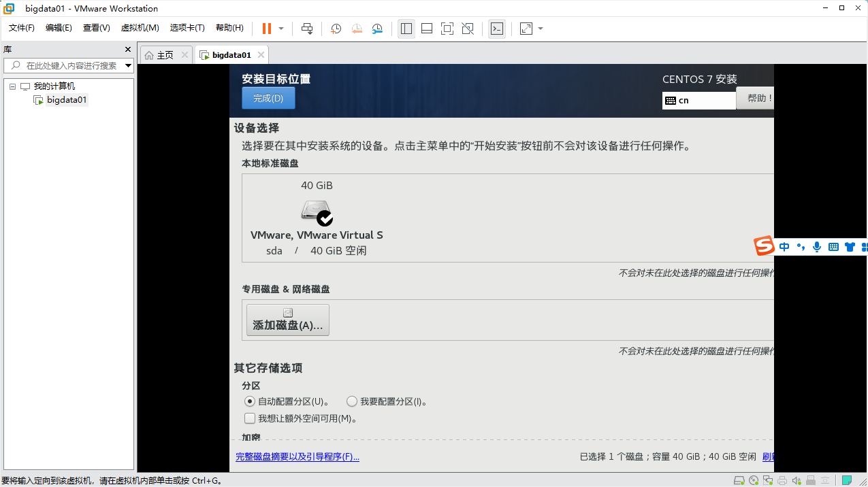Toggle Sogou punctuation mode icon

click(x=801, y=247)
